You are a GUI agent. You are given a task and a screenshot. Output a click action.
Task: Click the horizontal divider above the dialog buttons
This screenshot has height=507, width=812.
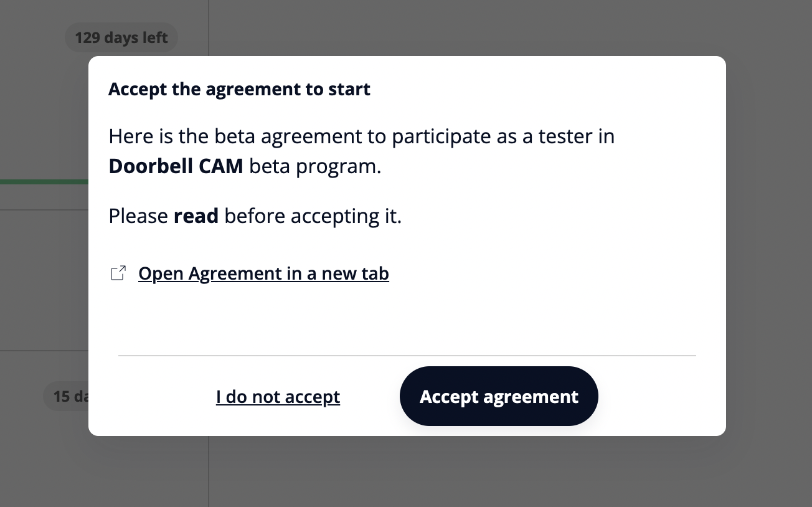(x=407, y=356)
